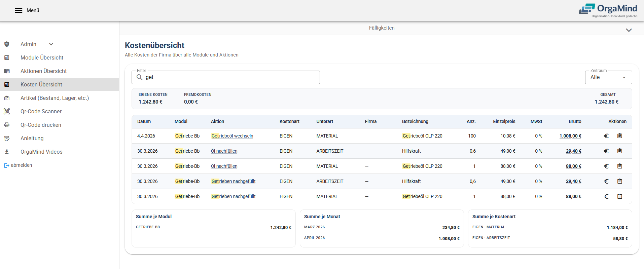Sort by the Datum column header
The image size is (644, 269).
tap(144, 121)
